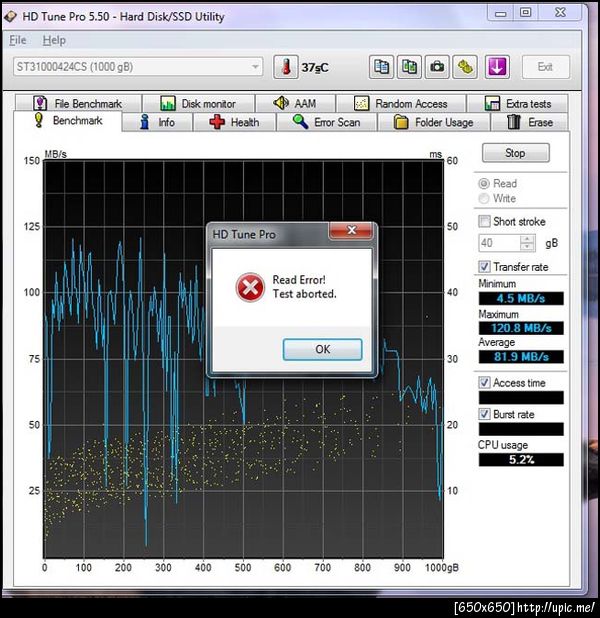Image resolution: width=600 pixels, height=618 pixels.
Task: Toggle the Burst rate checkbox
Action: tap(484, 414)
